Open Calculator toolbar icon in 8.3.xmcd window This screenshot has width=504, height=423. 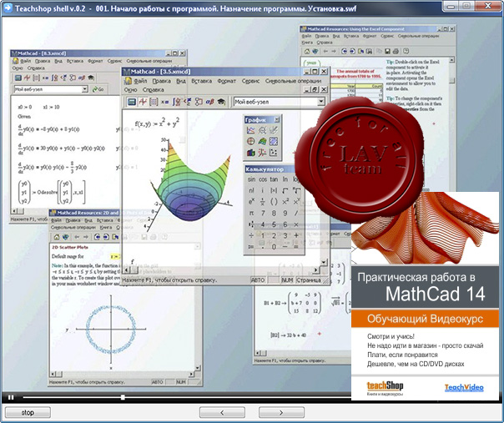[x=18, y=78]
